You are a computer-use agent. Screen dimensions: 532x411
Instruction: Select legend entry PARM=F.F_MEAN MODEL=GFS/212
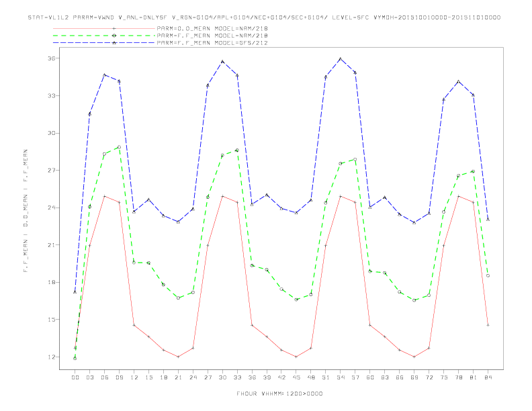pos(212,43)
